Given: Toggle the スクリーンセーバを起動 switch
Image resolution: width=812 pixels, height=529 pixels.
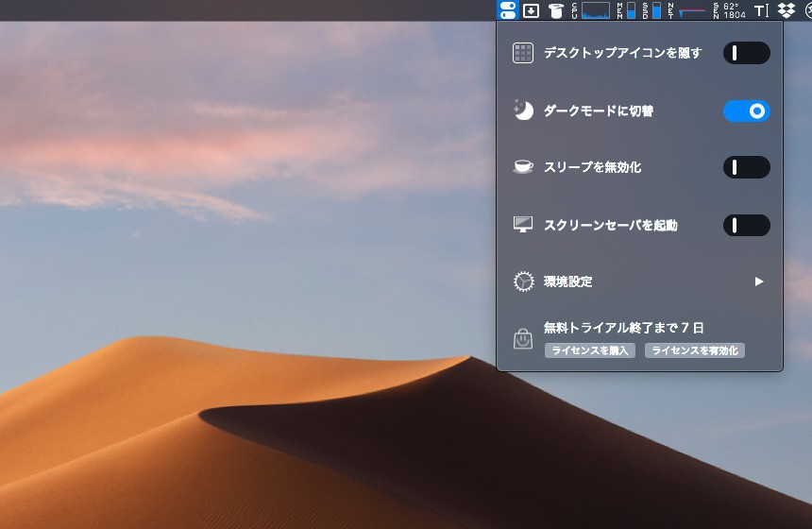Looking at the screenshot, I should (746, 226).
